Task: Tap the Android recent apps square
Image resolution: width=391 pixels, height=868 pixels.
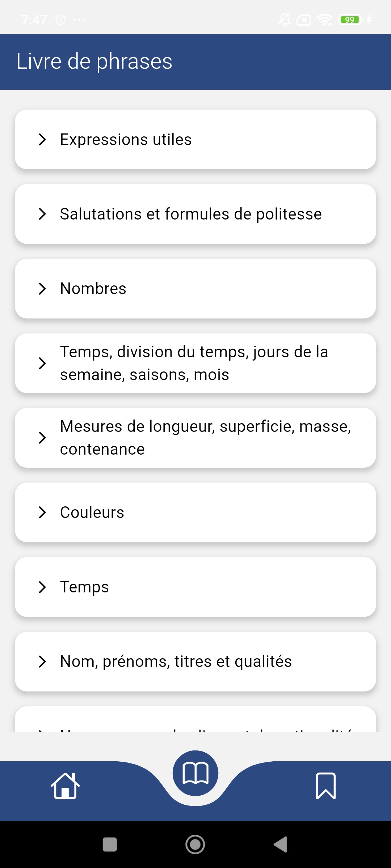Action: (110, 844)
